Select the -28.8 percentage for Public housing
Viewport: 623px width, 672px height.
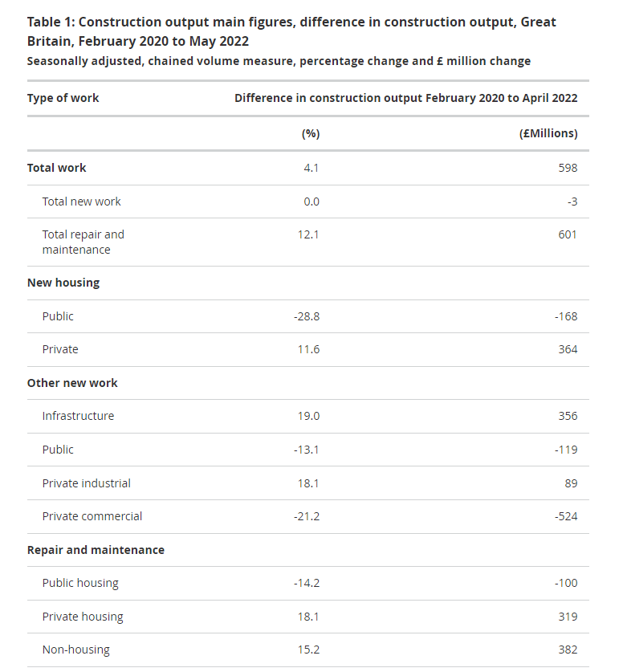click(307, 316)
